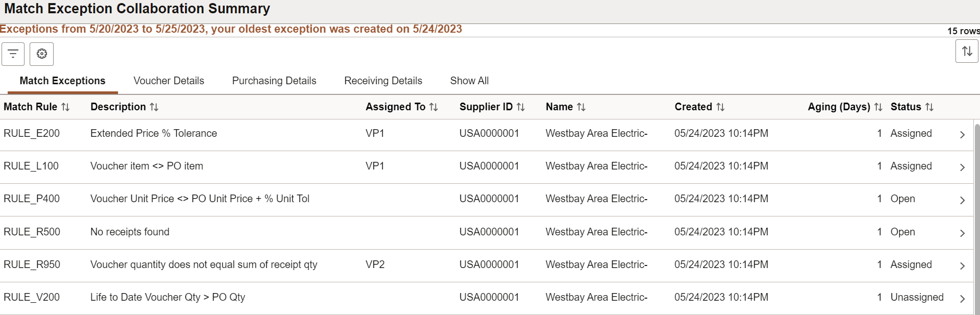Viewport: 980px width, 315px height.
Task: Sort by Created date column
Action: (720, 107)
